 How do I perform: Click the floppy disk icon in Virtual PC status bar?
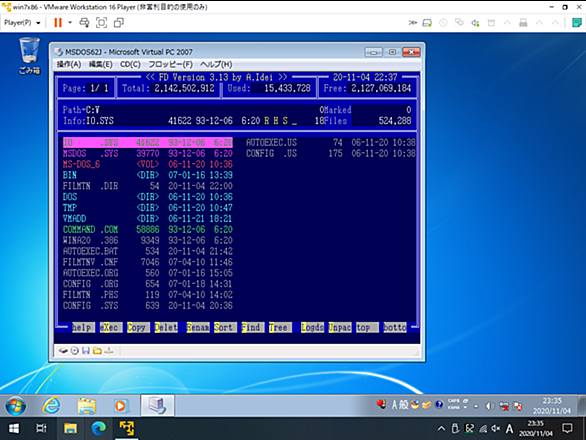(x=86, y=351)
